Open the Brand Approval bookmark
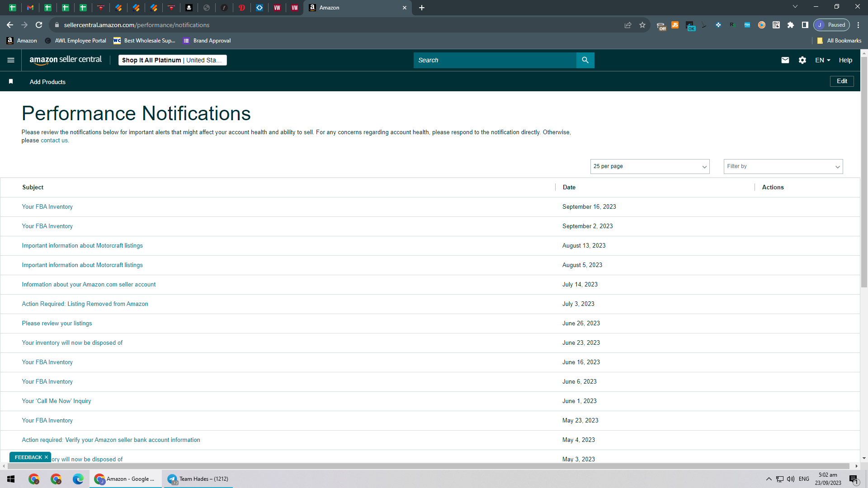 pos(207,41)
